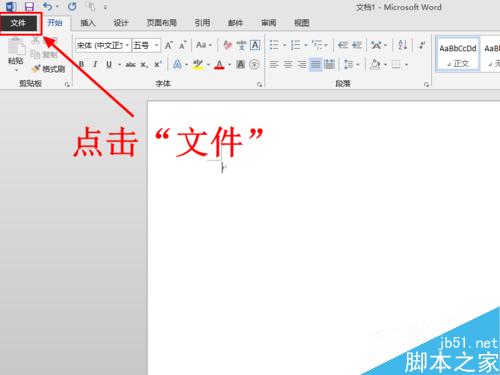Toggle Underline formatting

point(109,64)
